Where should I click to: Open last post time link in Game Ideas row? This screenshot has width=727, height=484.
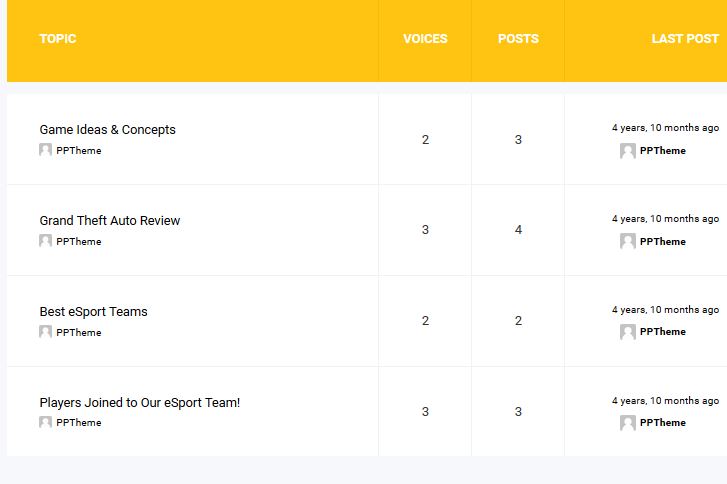[665, 128]
